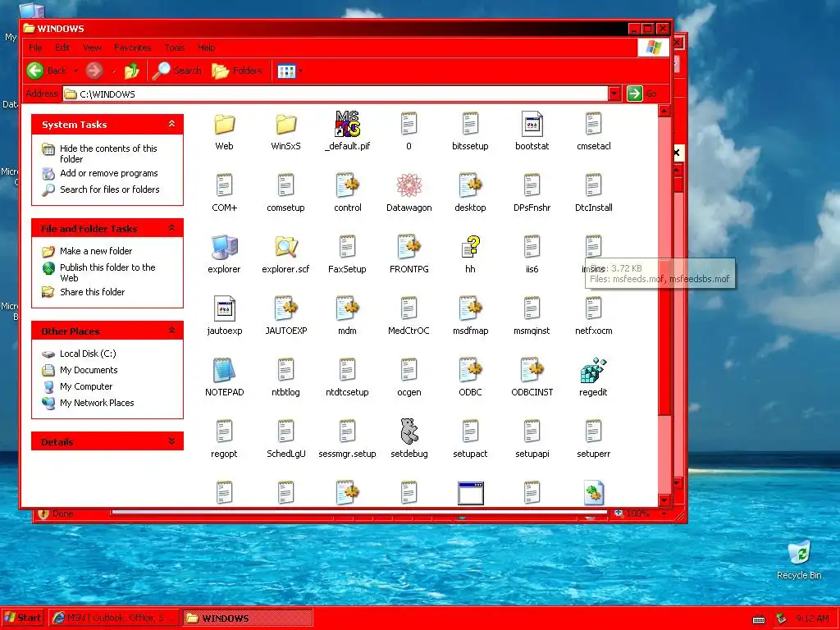Open the Tools menu
Viewport: 840px width, 630px height.
pyautogui.click(x=175, y=48)
